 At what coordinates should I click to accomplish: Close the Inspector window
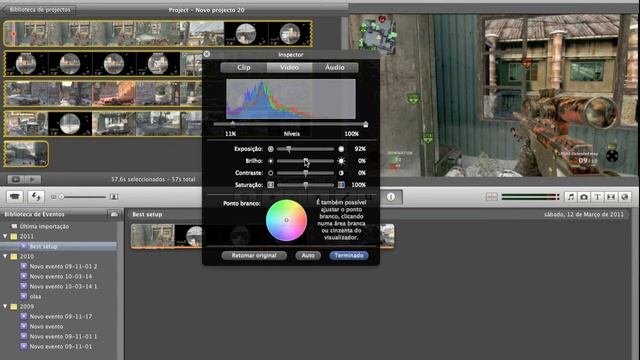[207, 54]
